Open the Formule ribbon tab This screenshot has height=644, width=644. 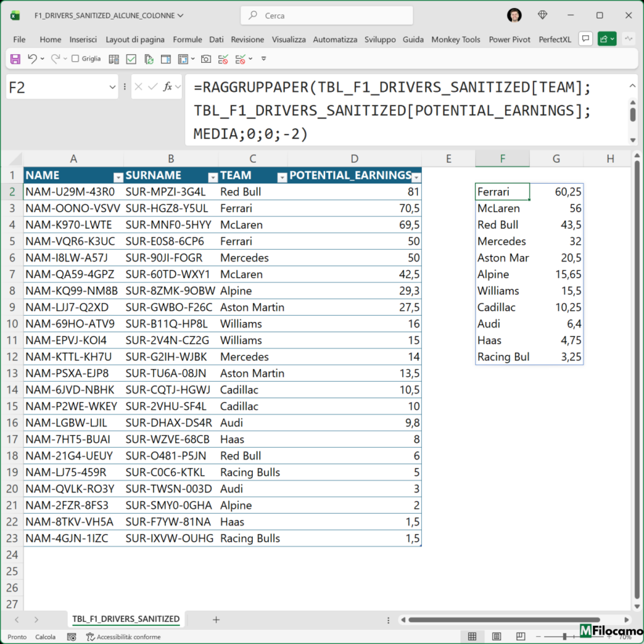(x=187, y=40)
